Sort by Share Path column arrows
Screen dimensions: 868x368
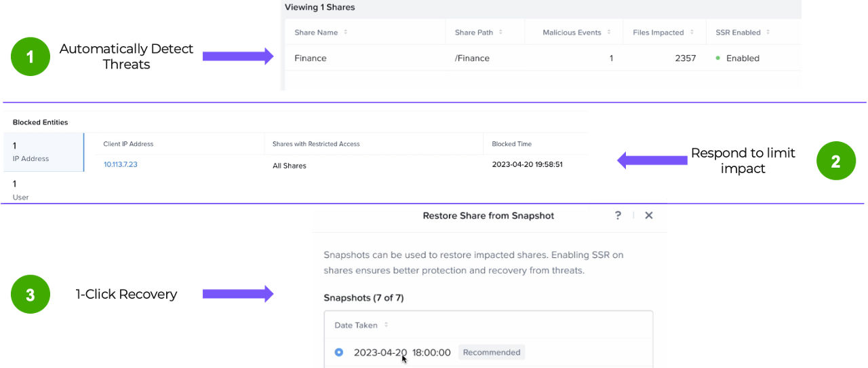point(500,33)
